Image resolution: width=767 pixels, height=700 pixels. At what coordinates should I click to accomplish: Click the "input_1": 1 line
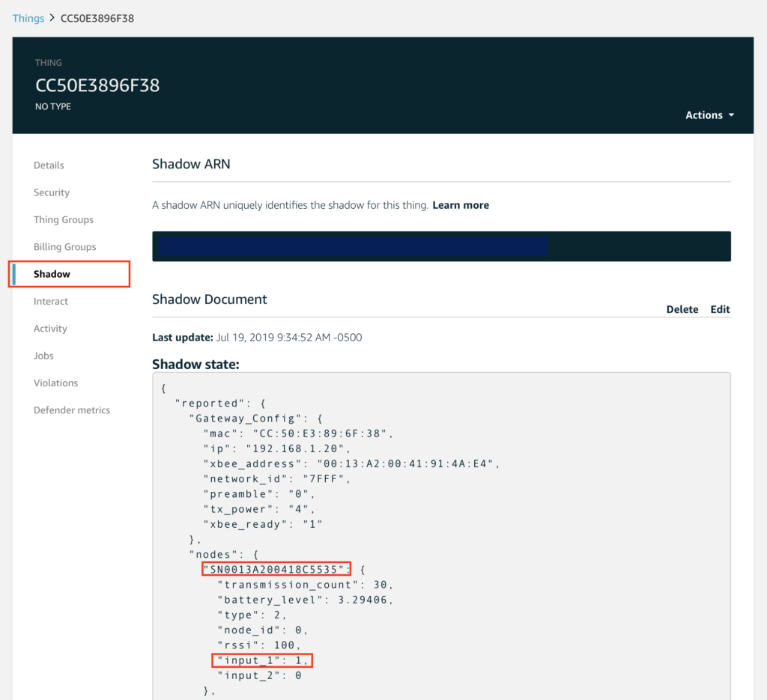tap(263, 660)
